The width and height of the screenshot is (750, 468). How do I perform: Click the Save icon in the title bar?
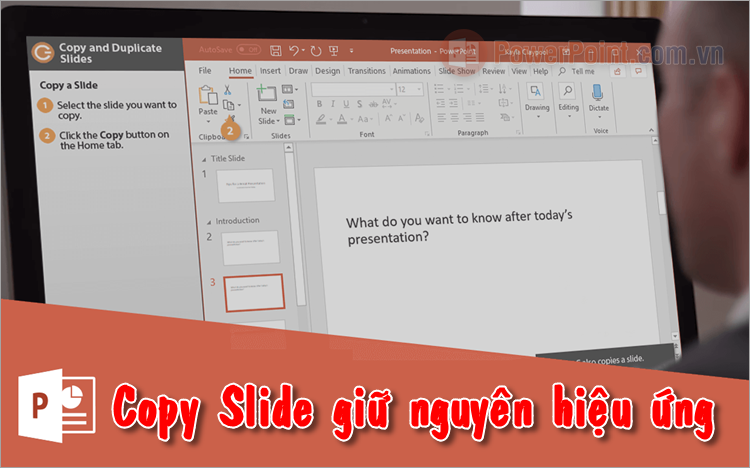[276, 50]
